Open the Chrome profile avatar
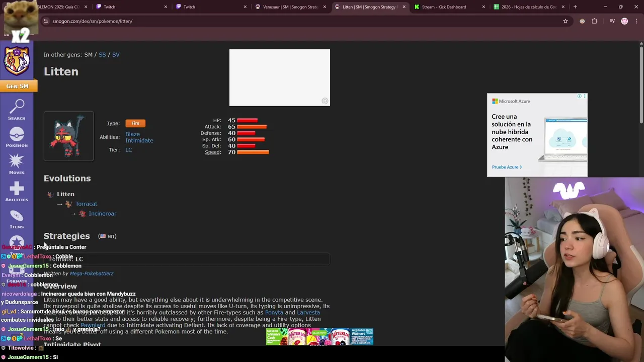 tap(624, 21)
